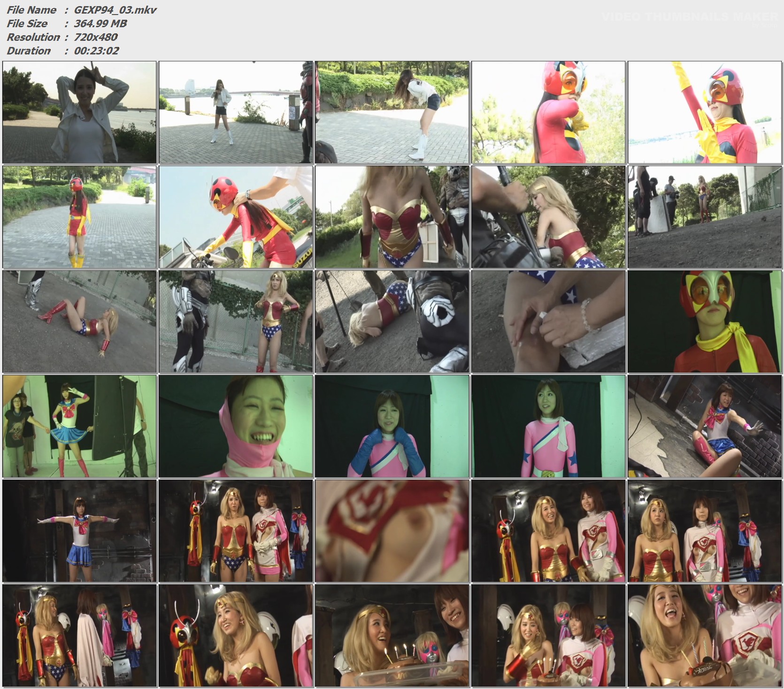Open thumbnail of heroine facing white-caped person's back

(x=79, y=635)
